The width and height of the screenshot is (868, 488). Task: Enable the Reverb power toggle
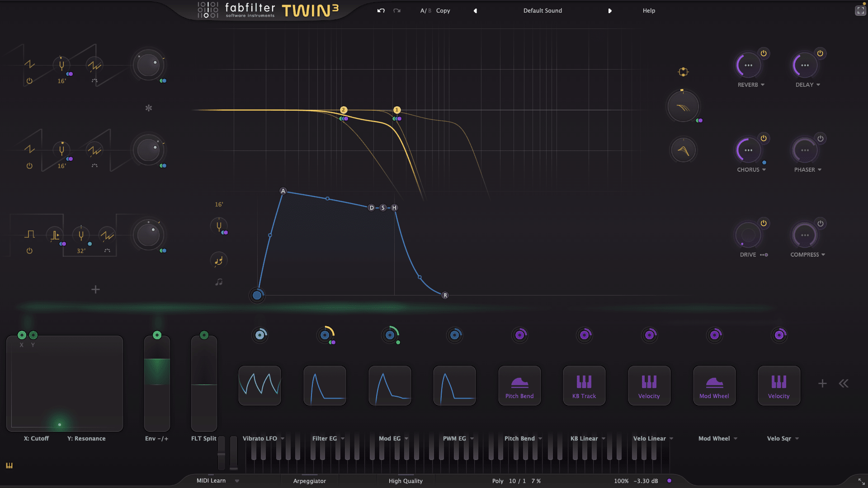coord(763,53)
